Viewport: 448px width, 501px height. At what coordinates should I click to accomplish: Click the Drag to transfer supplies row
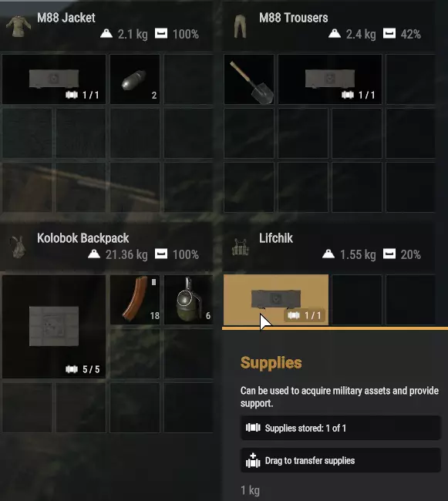[341, 460]
